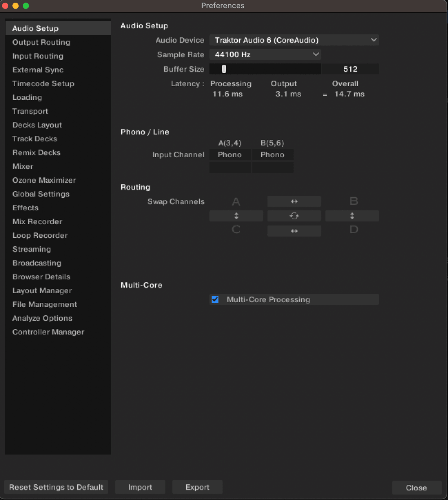
Task: Click the Buffer Size value field showing 512
Action: click(350, 69)
